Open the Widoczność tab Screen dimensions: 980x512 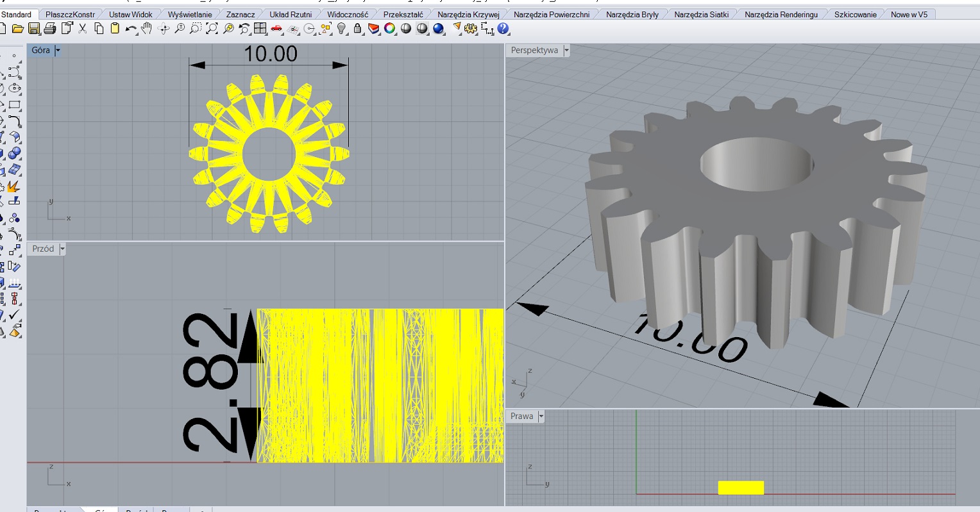coord(348,14)
